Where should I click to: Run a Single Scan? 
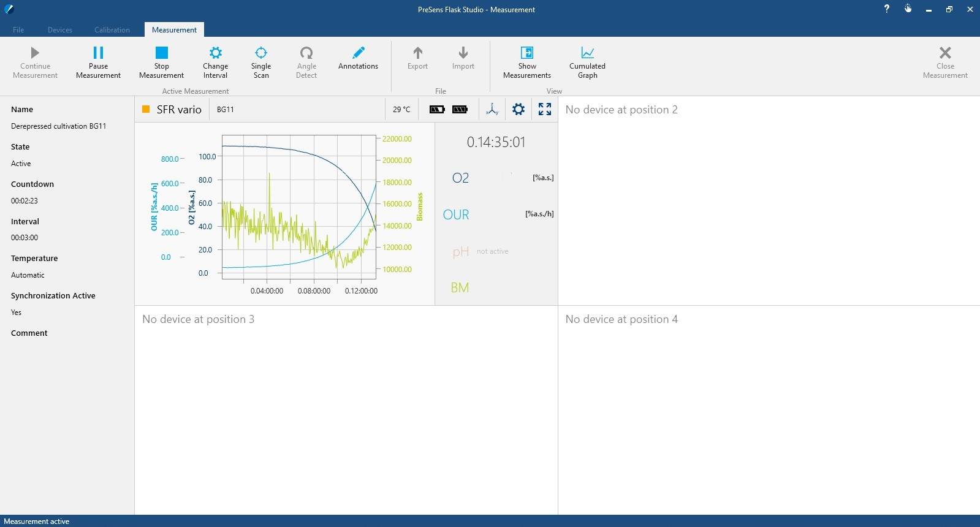tap(261, 62)
